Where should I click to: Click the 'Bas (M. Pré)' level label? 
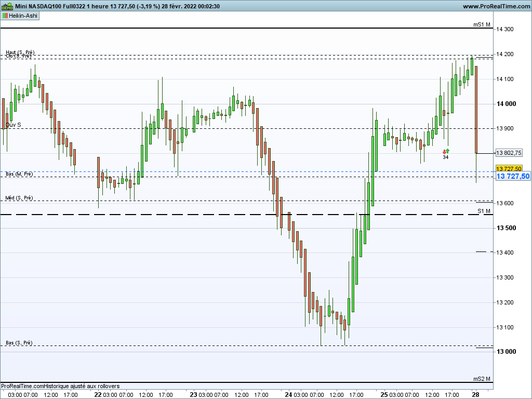click(x=19, y=174)
